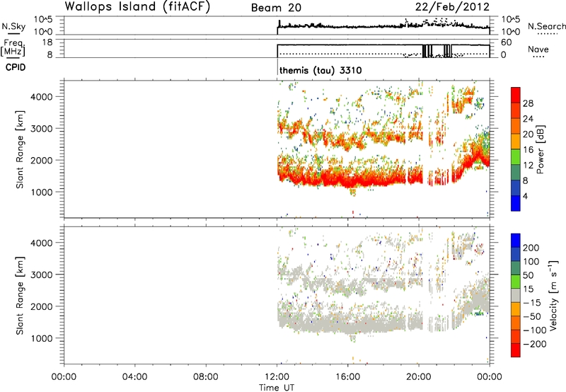
Task: Click the 'N.Search' legend label
Action: coord(546,26)
